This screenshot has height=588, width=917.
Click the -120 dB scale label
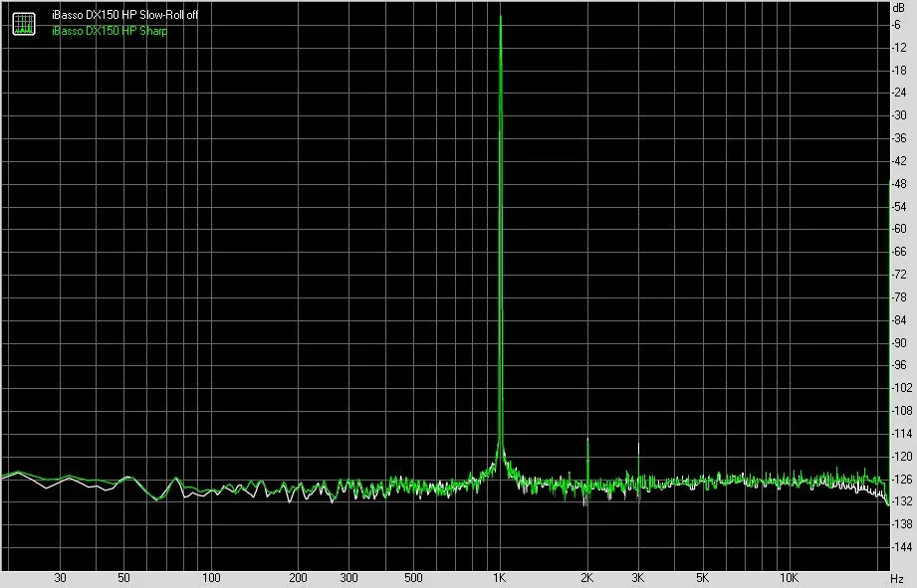tap(901, 456)
